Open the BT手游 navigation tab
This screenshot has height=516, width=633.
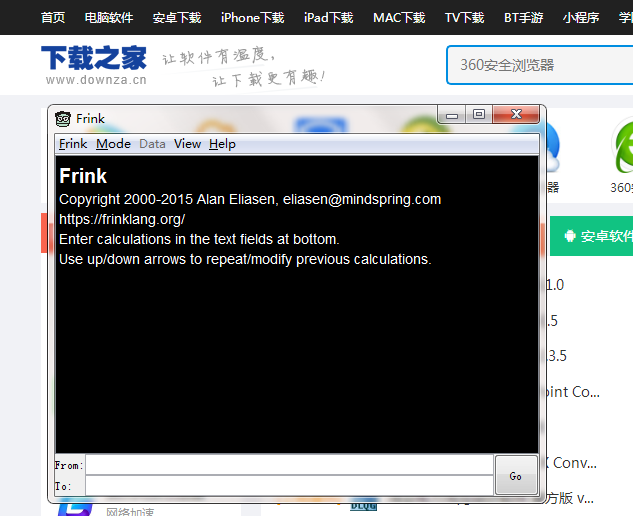(524, 18)
